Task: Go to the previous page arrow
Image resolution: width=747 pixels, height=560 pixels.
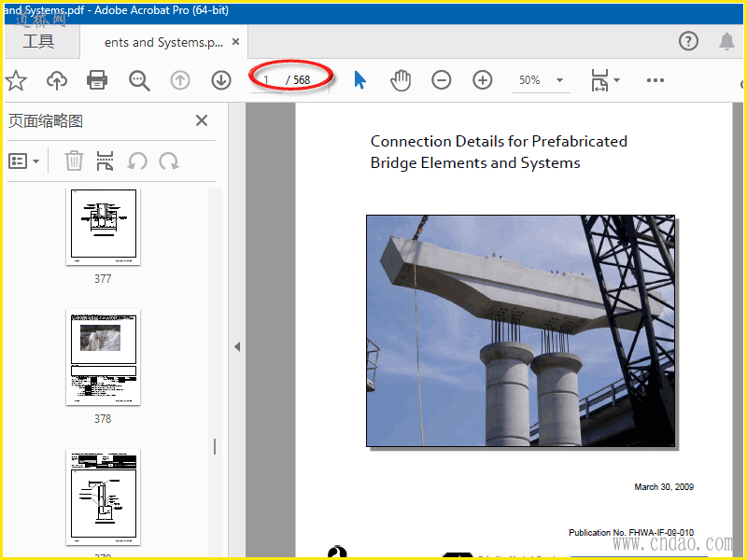Action: tap(180, 80)
